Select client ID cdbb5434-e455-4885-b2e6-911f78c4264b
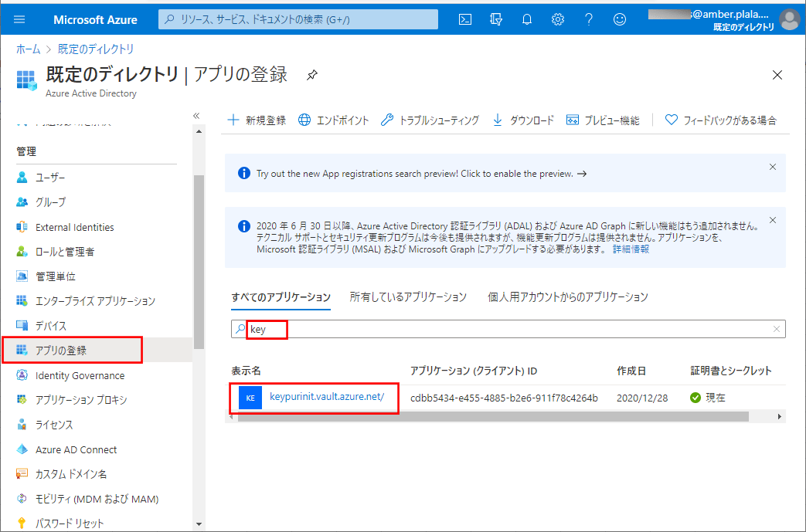Image resolution: width=806 pixels, height=532 pixels. point(504,398)
